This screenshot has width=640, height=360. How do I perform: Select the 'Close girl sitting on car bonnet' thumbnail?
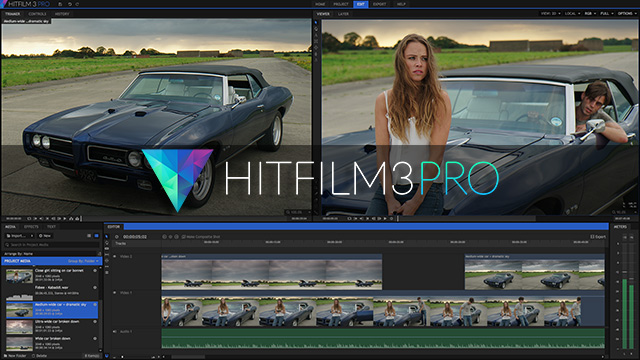coord(19,276)
